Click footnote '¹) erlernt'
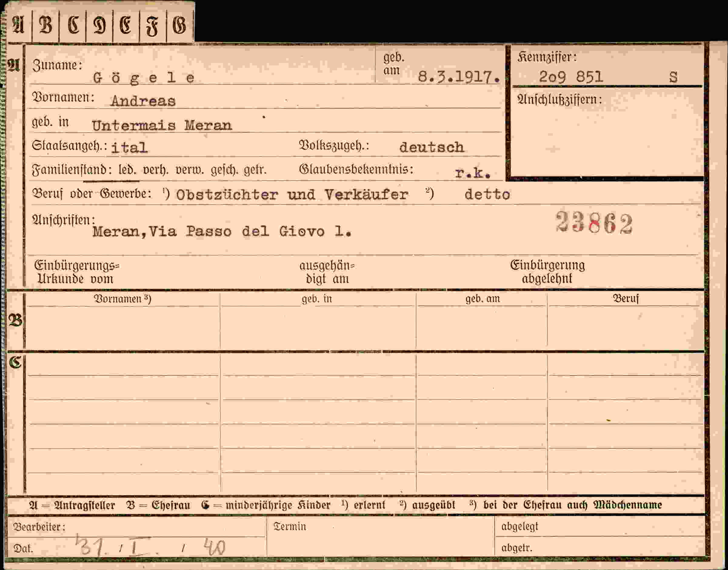 pos(363,505)
